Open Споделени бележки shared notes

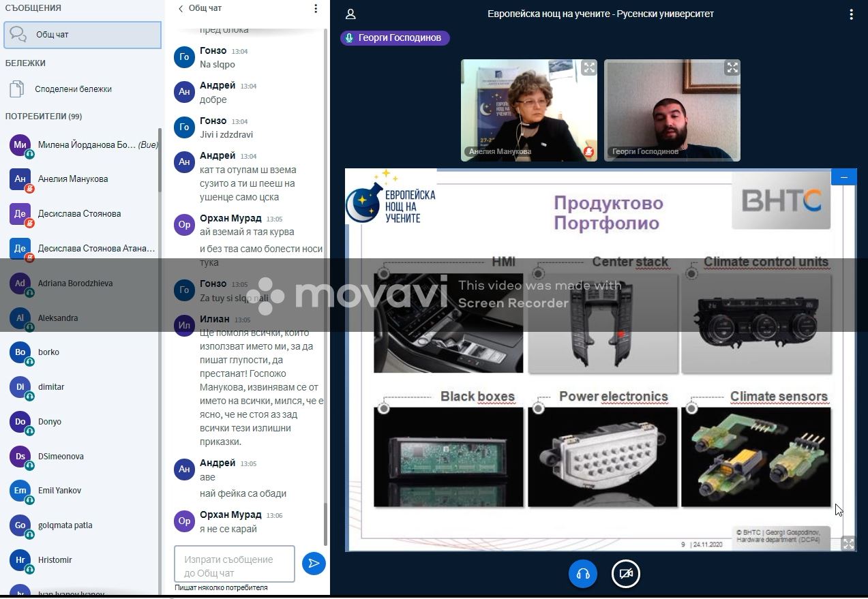[73, 89]
